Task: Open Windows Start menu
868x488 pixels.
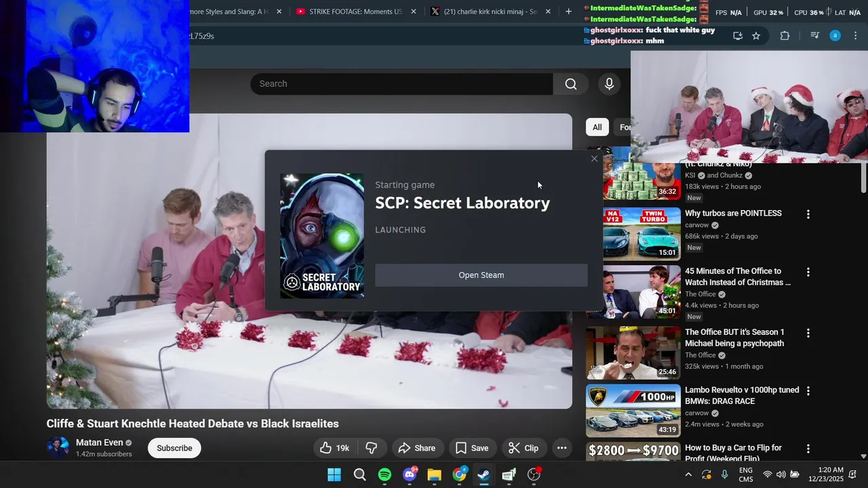Action: pyautogui.click(x=334, y=474)
